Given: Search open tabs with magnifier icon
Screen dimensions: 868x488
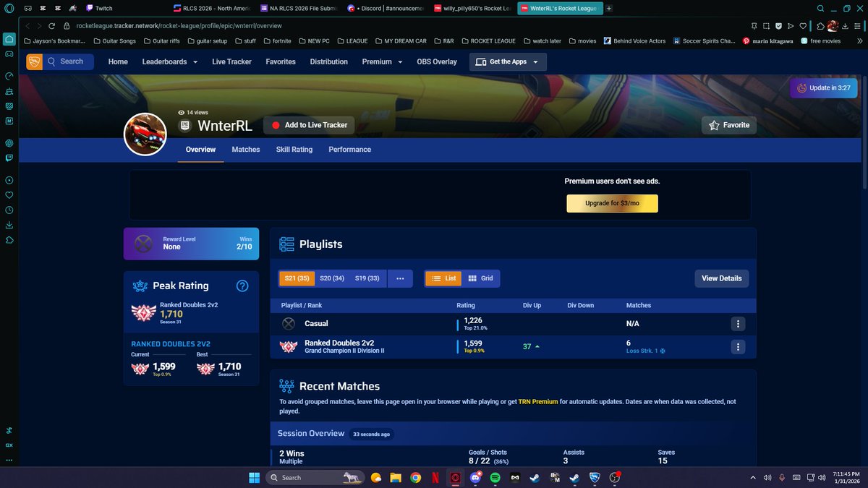Looking at the screenshot, I should [x=820, y=9].
